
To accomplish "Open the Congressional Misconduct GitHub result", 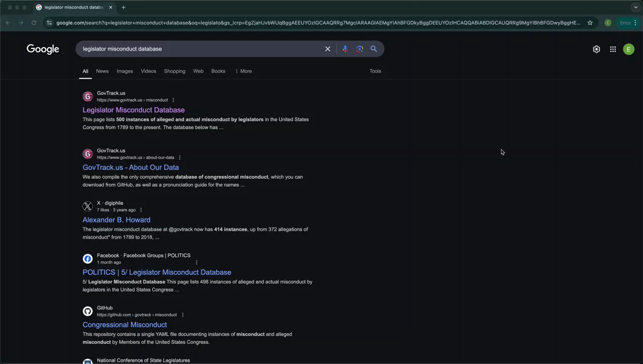I will (x=124, y=325).
